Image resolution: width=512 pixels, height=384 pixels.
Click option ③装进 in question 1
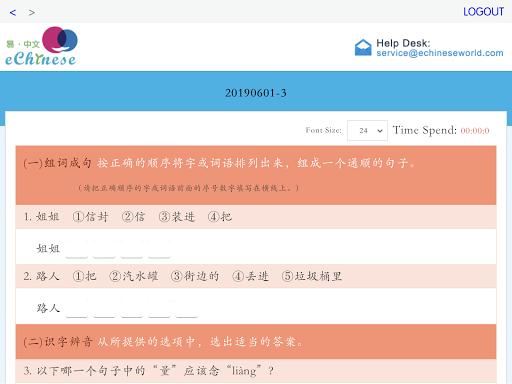(x=177, y=217)
